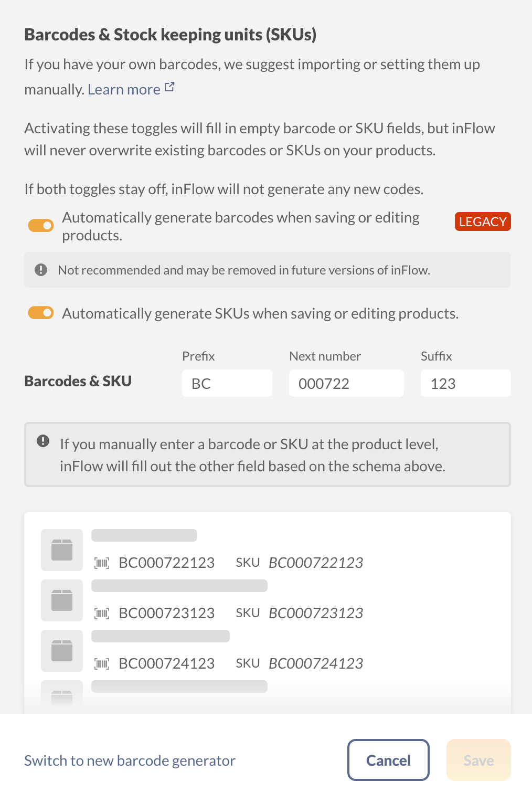Click the Next number field showing 000722
Image resolution: width=532 pixels, height=803 pixels.
click(x=346, y=383)
